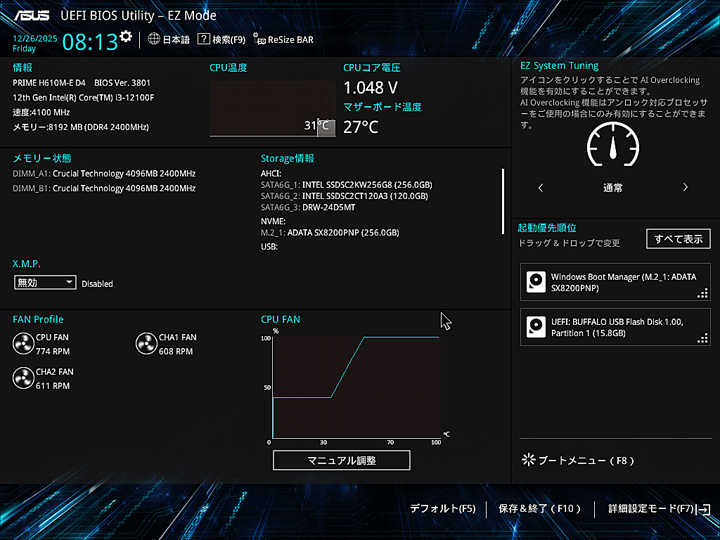The image size is (720, 540).
Task: Click 保存＆終了(F10) save and exit
Action: (540, 509)
